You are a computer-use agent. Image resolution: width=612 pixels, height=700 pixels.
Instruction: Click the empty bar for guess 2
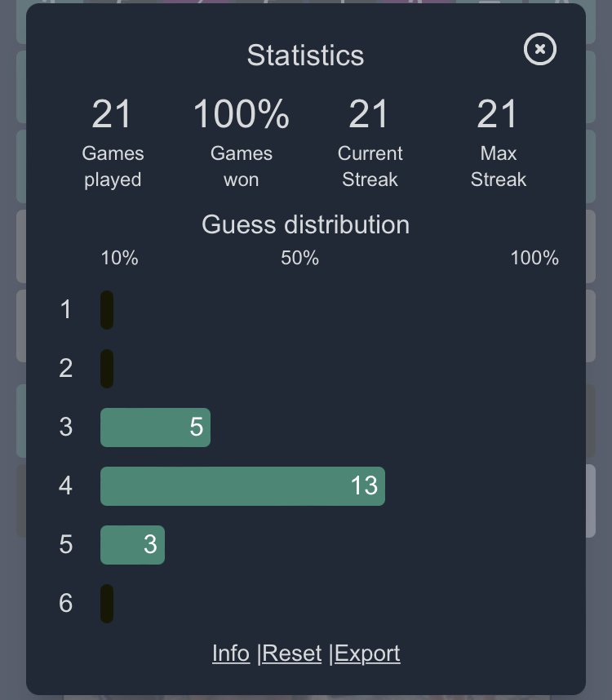[x=107, y=369]
